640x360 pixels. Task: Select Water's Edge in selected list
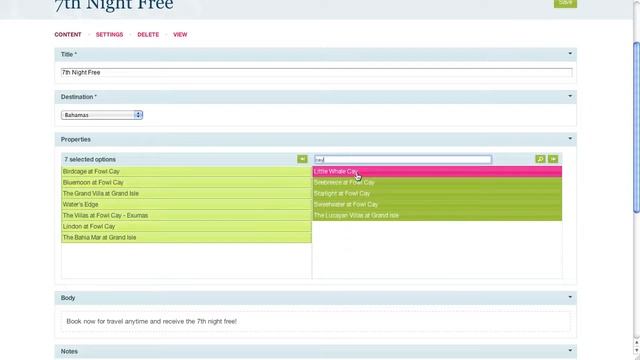tap(186, 204)
